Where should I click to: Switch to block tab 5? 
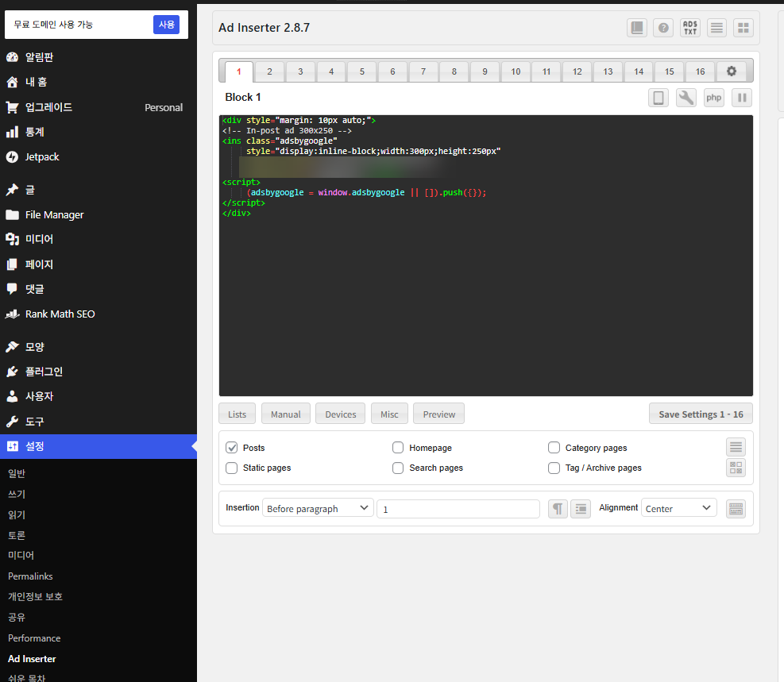362,71
